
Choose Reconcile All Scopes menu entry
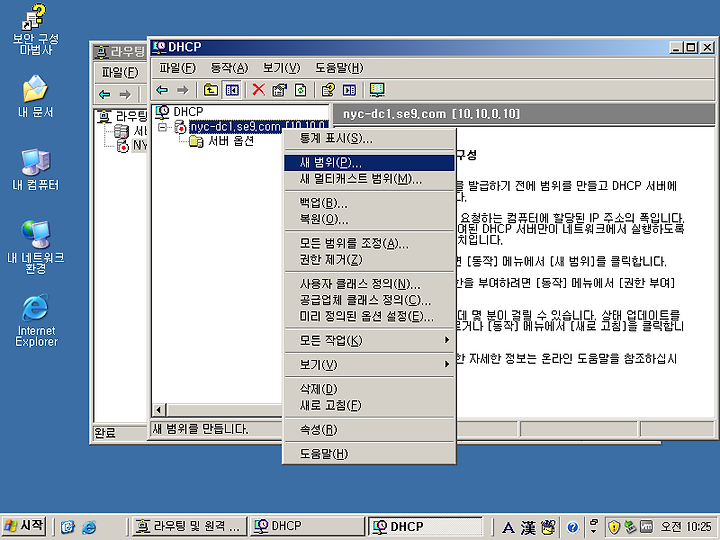(x=369, y=243)
